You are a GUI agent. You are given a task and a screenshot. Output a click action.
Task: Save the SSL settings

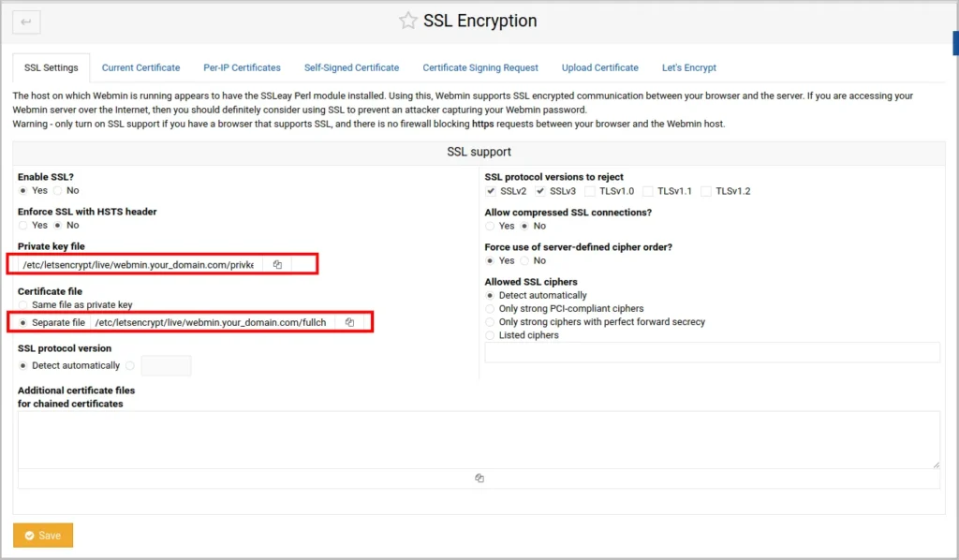pyautogui.click(x=43, y=536)
